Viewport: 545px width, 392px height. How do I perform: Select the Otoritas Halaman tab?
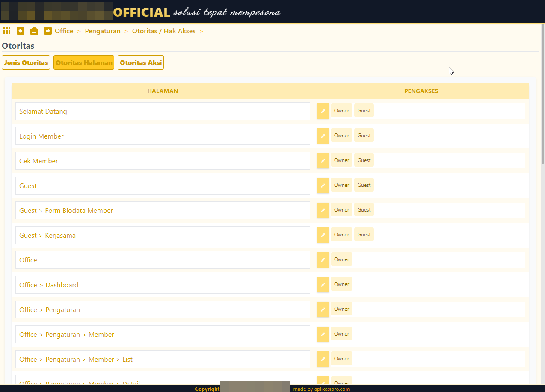point(84,62)
